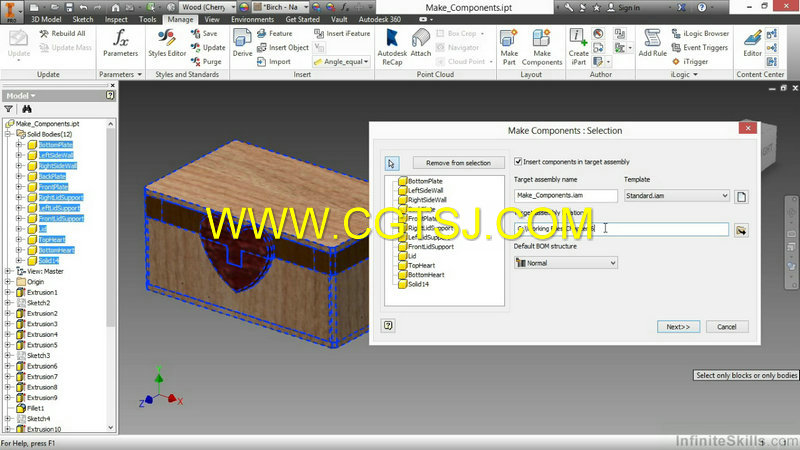Open the Birch appearance dropdown
The width and height of the screenshot is (800, 450).
coord(306,7)
